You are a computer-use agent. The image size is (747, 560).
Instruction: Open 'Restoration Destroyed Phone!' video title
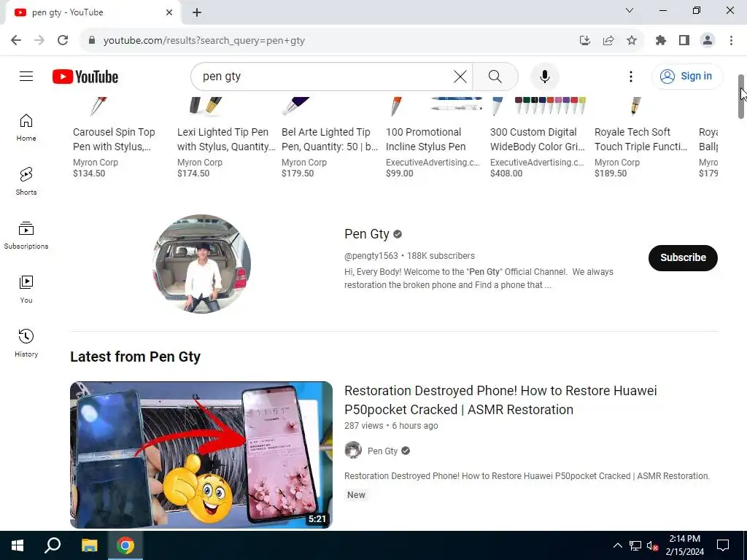click(500, 400)
